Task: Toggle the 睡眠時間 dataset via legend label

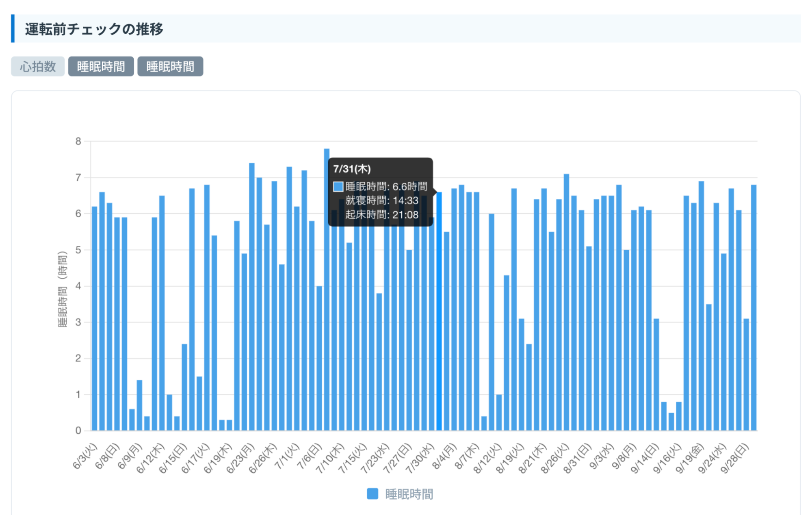Action: (409, 494)
